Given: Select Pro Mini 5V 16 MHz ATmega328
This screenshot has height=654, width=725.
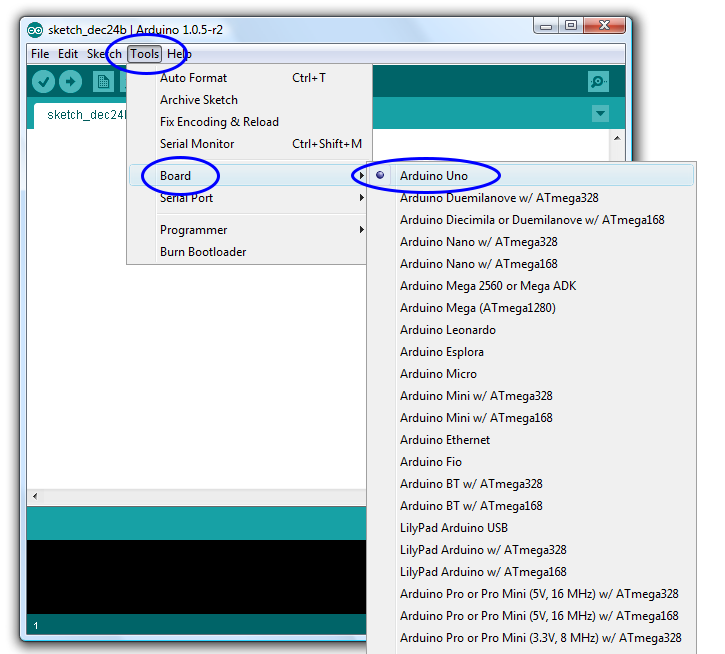Looking at the screenshot, I should pyautogui.click(x=532, y=594).
